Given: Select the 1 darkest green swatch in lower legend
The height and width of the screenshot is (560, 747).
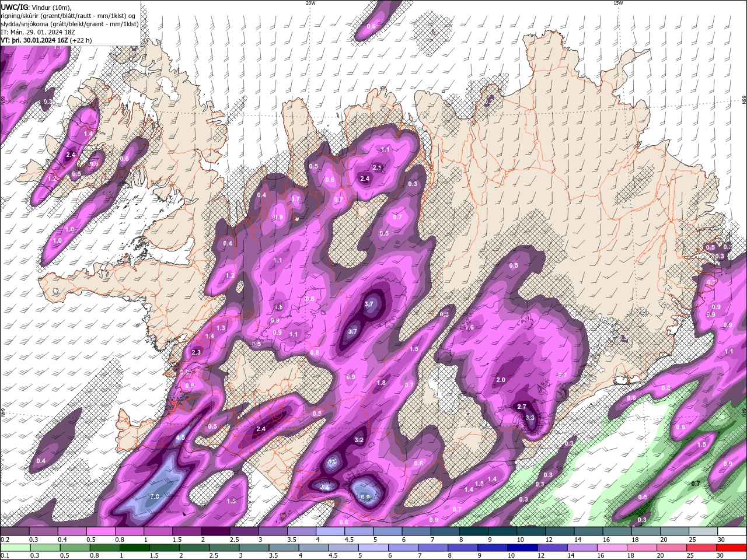Looking at the screenshot, I should tap(134, 548).
